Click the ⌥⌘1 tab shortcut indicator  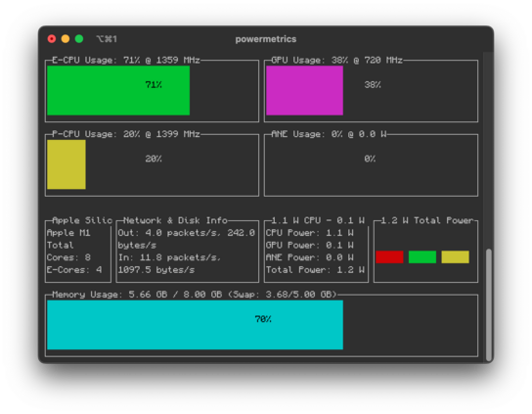pos(107,39)
